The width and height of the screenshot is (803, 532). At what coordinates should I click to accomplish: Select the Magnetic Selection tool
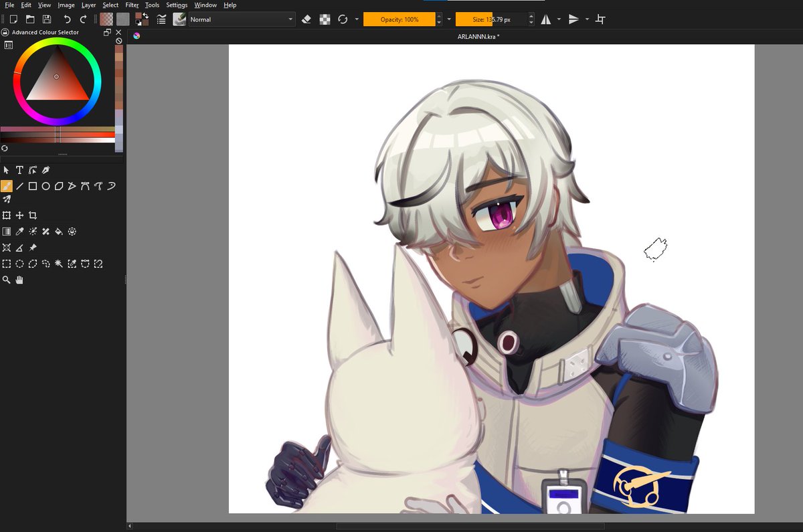(98, 264)
